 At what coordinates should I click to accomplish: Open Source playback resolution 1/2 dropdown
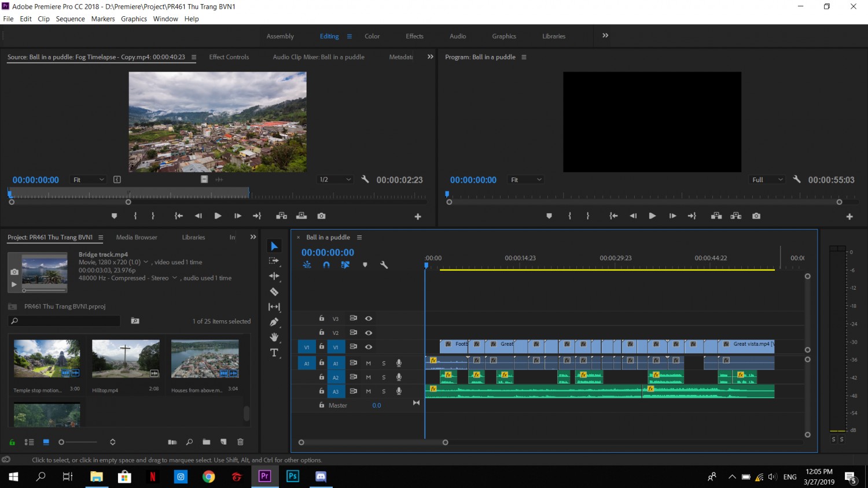(x=335, y=180)
